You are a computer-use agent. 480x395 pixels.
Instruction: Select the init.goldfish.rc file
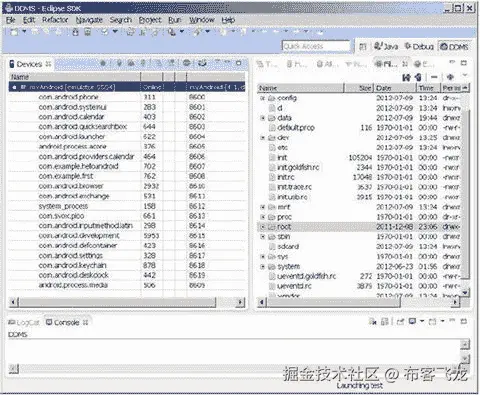pos(298,167)
